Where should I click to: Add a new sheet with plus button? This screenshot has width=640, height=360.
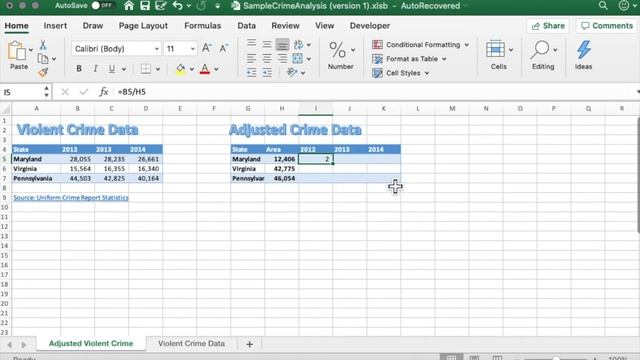(x=249, y=344)
